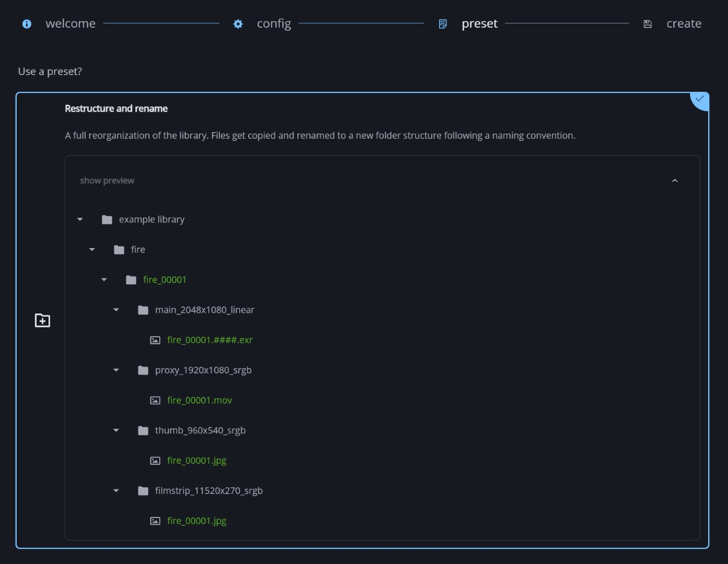
Task: Go to the welcome step
Action: pyautogui.click(x=71, y=23)
